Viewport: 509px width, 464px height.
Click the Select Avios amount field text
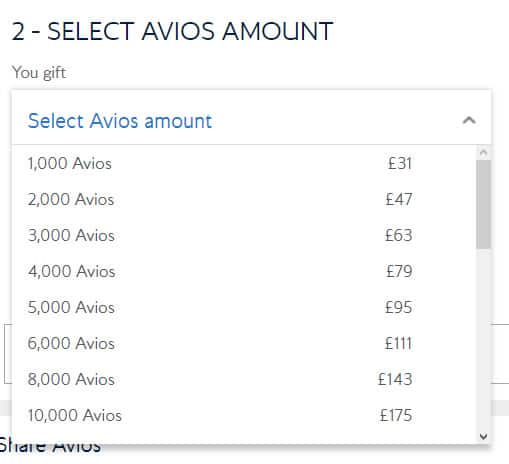click(120, 121)
